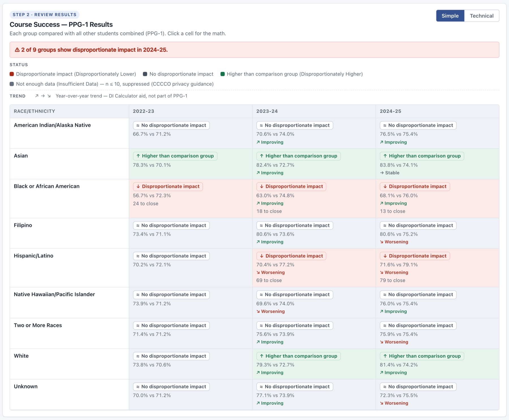Click Improving trend for American Indian/Alaska Native 2023-24
Screen dimensions: 509x420
click(270, 142)
